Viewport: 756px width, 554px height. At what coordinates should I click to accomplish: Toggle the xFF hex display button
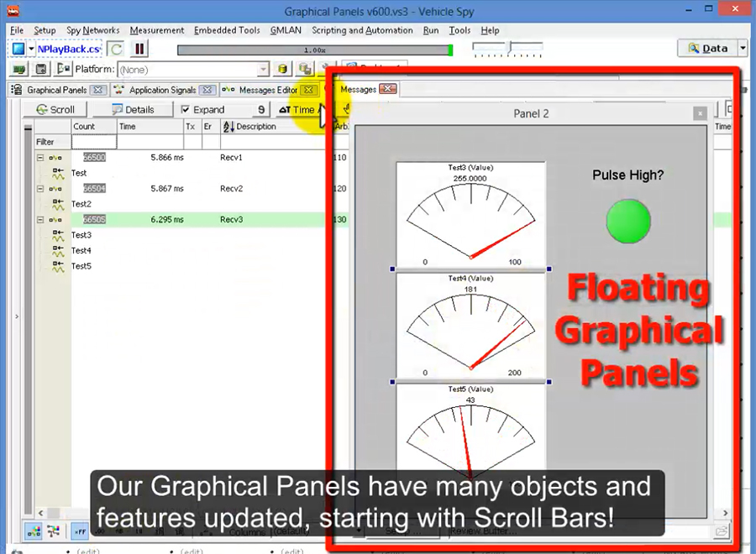[80, 531]
